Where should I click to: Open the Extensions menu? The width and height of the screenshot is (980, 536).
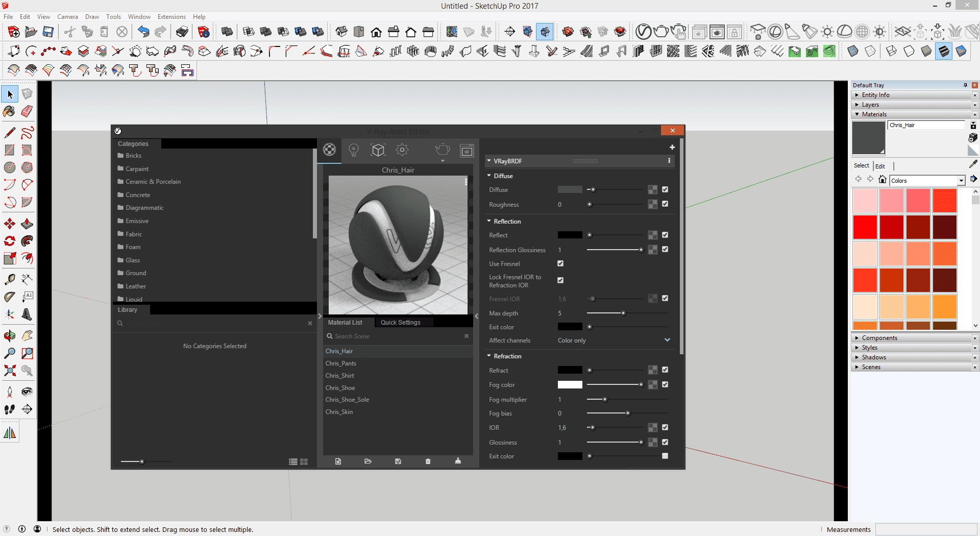pos(171,17)
